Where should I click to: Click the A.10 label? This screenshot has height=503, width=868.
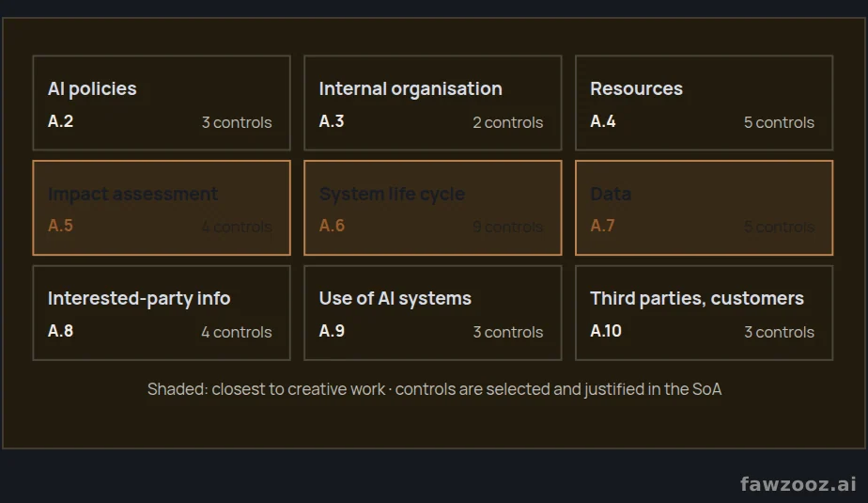click(x=606, y=331)
